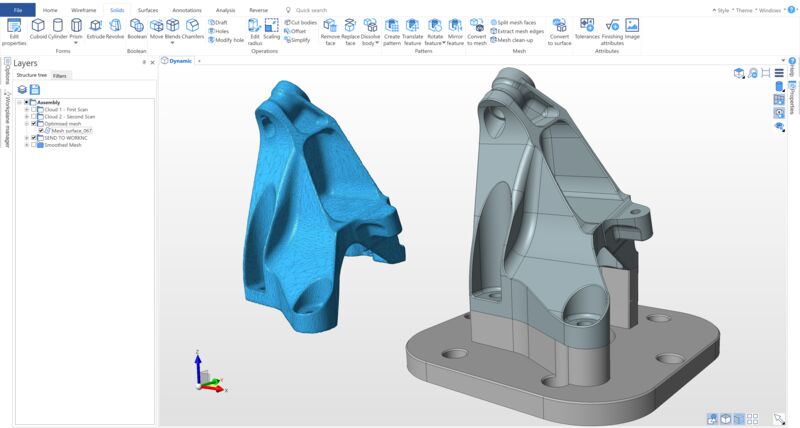800x428 pixels.
Task: Open the Tolerances attribute tool
Action: pos(587,28)
